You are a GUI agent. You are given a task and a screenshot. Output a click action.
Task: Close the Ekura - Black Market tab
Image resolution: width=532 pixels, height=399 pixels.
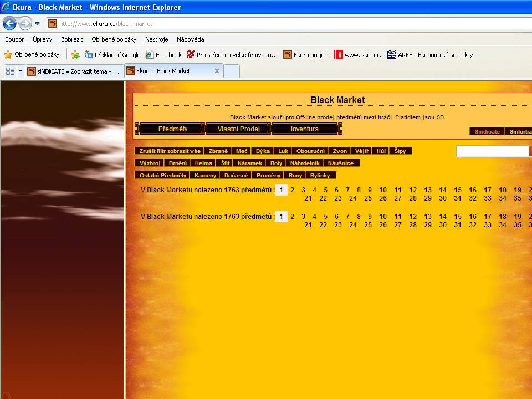click(217, 71)
